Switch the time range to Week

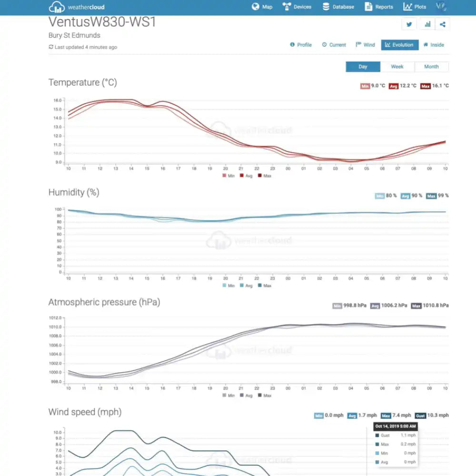point(397,67)
